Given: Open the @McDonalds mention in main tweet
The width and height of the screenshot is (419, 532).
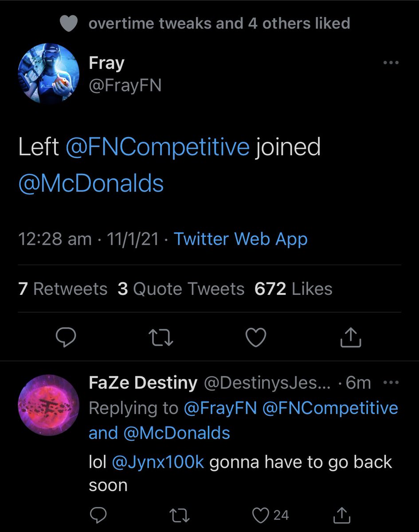Looking at the screenshot, I should [91, 183].
